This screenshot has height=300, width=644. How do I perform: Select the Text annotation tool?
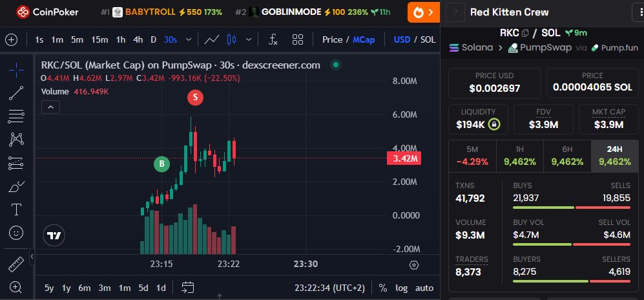[x=16, y=209]
